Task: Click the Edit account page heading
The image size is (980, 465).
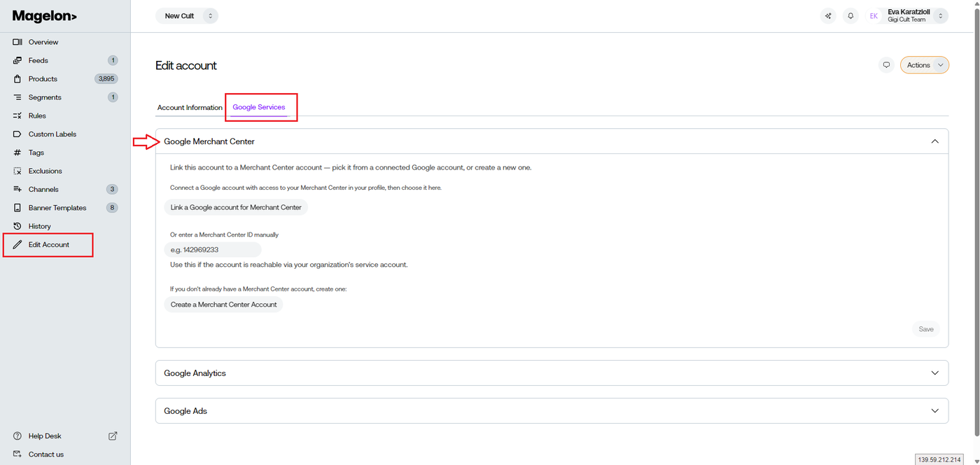Action: pyautogui.click(x=186, y=66)
